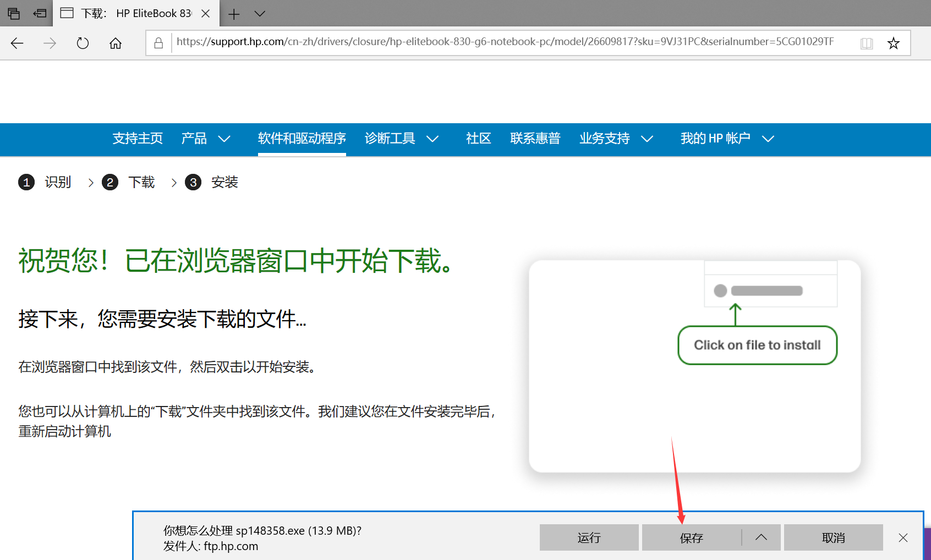Click text '发件人: ftp.hp.com'
Viewport: 931px width, 560px height.
pos(211,546)
